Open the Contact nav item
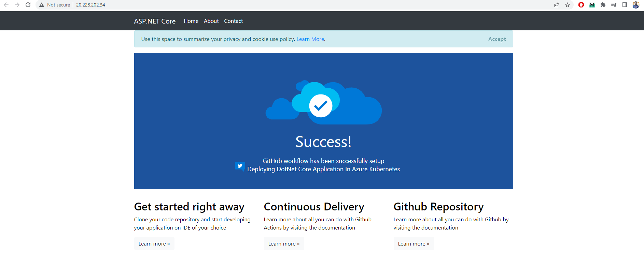 pyautogui.click(x=234, y=21)
